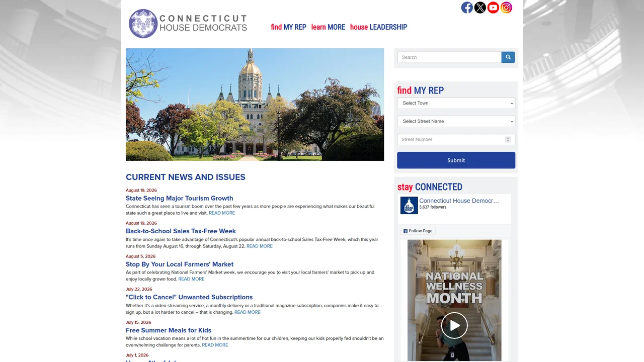Open the X (Twitter) social icon
Viewport: 644px width, 362px height.
(x=480, y=8)
